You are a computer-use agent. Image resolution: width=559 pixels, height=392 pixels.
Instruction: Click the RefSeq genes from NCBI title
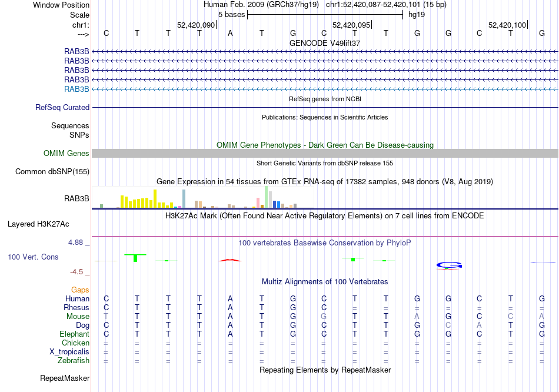coord(325,99)
